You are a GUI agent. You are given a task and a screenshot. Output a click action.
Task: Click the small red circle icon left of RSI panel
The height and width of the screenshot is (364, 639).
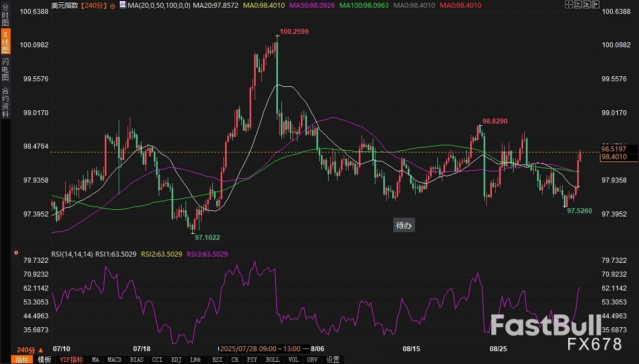[x=16, y=253]
